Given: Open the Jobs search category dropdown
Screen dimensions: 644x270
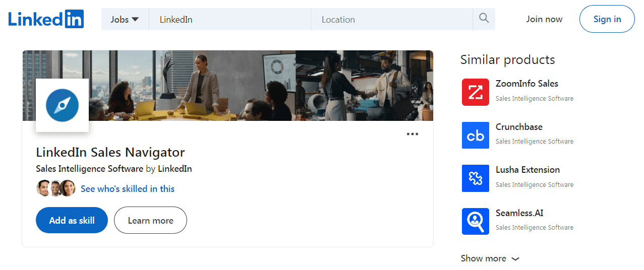Looking at the screenshot, I should [125, 19].
